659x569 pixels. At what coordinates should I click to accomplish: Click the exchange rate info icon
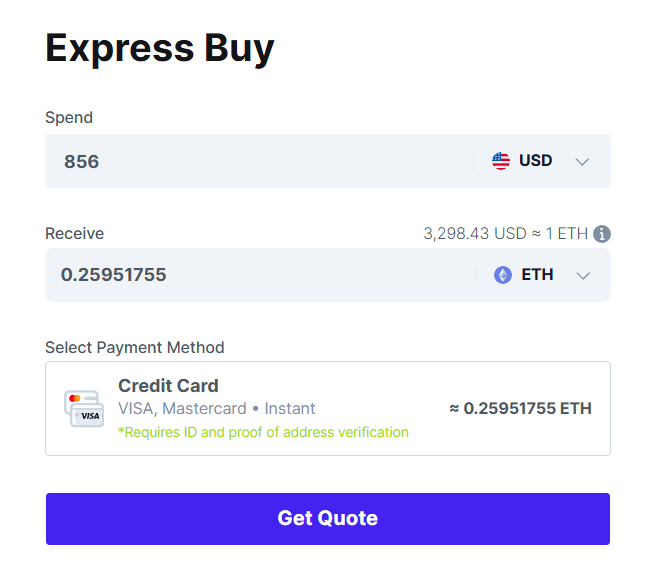pos(602,234)
